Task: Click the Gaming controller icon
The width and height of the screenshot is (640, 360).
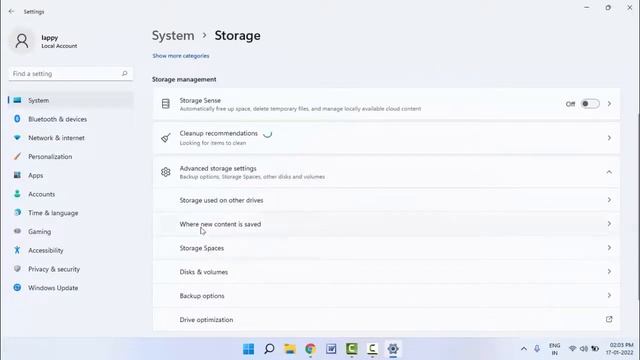Action: click(17, 231)
